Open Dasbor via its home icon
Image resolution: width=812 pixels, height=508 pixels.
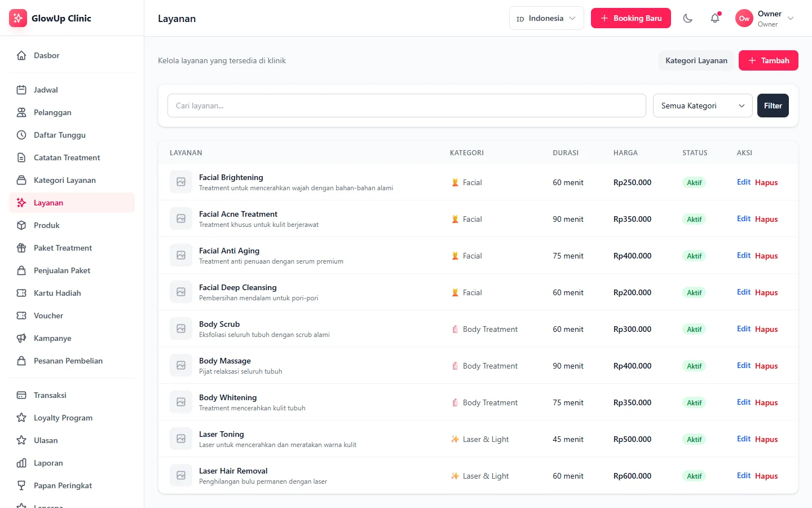(21, 55)
